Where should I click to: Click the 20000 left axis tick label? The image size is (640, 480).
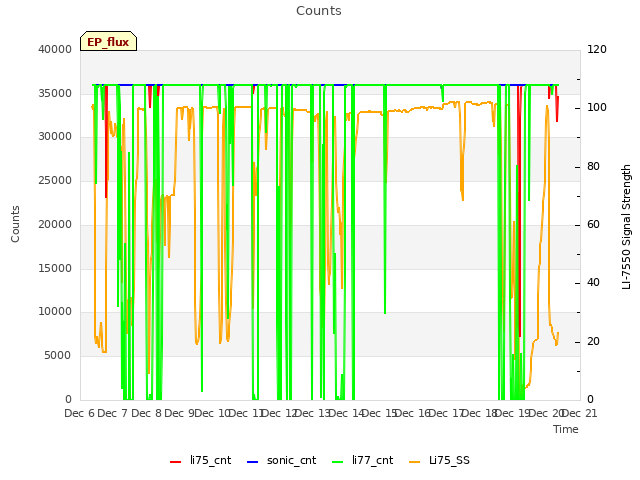click(55, 224)
